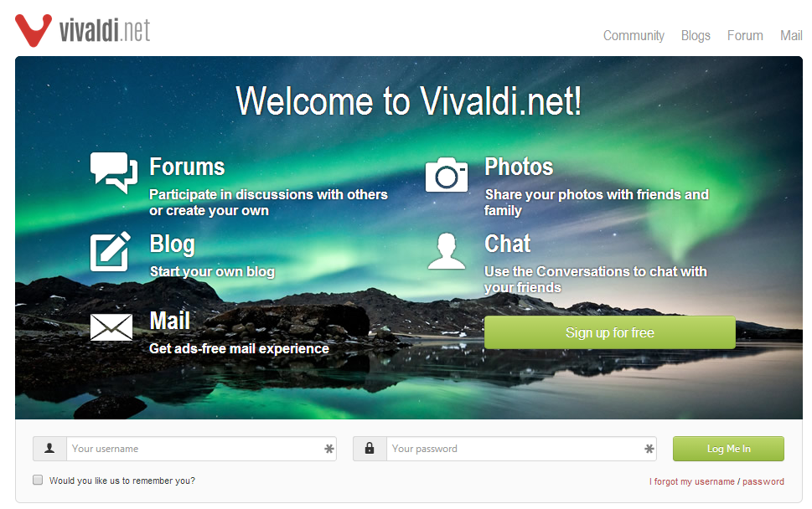Click the padlock icon beside password field
Screen dimensions: 812x509
click(x=370, y=449)
